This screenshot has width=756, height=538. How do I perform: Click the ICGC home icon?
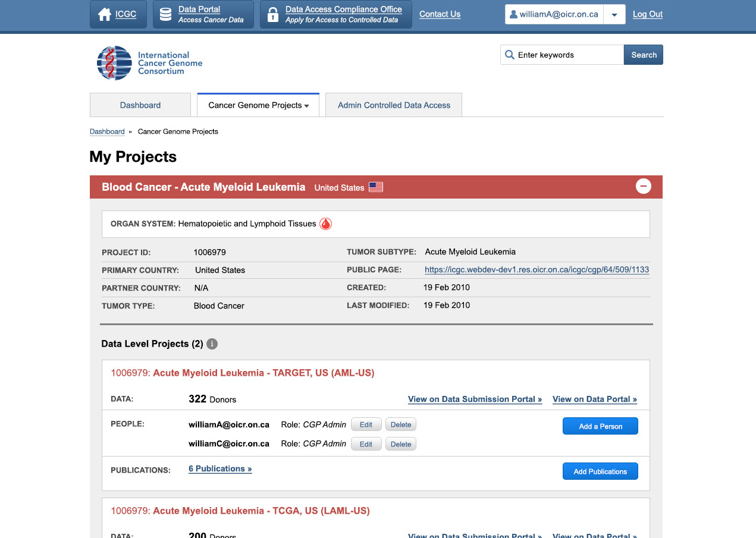coord(105,14)
